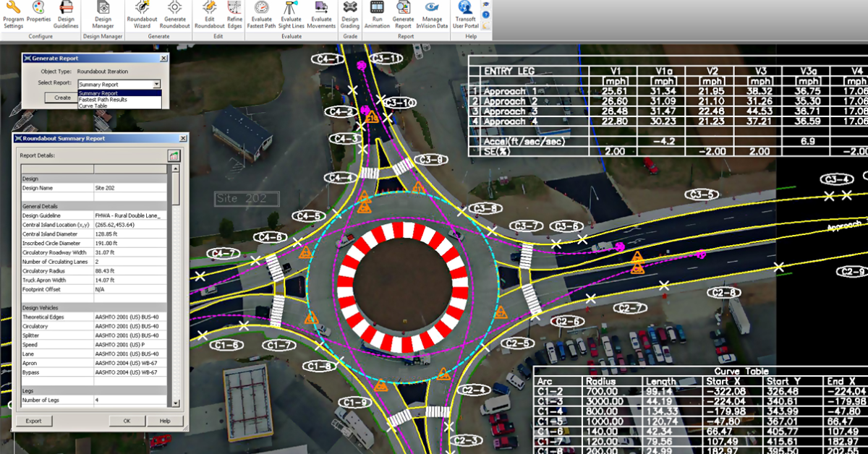
Task: Click the Generate Report ribbon button
Action: (x=403, y=15)
